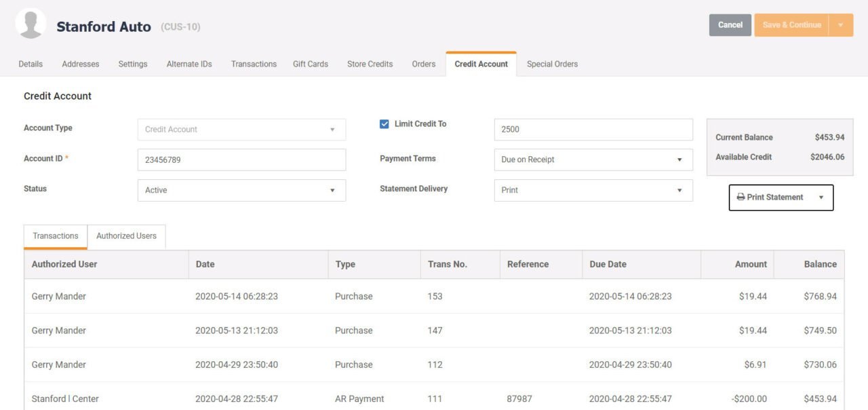
Task: Select transaction number 153
Action: (435, 297)
